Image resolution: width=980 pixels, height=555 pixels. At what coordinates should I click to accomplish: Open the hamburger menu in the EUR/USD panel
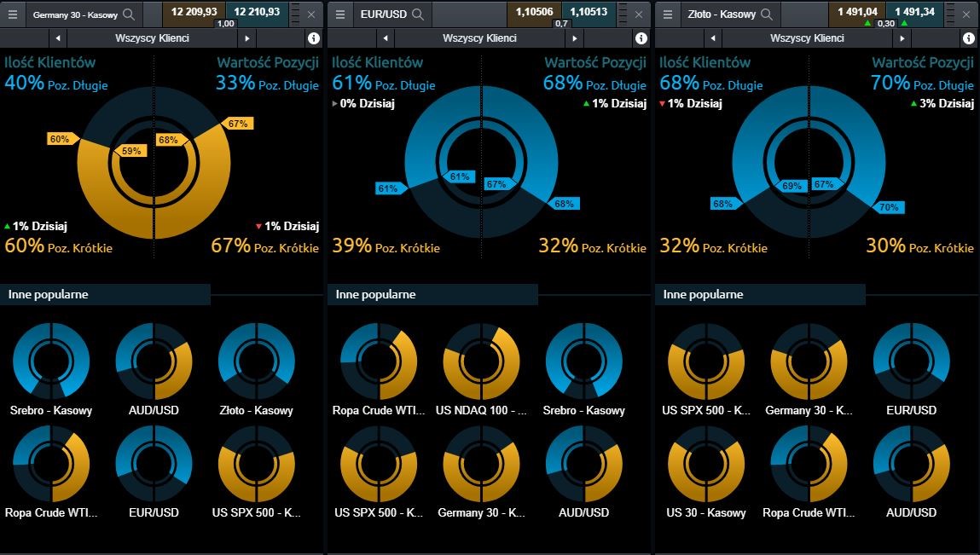click(x=340, y=14)
